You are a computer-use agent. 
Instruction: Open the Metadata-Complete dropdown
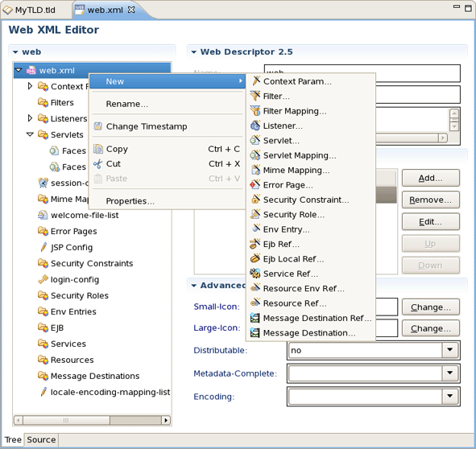[x=450, y=373]
